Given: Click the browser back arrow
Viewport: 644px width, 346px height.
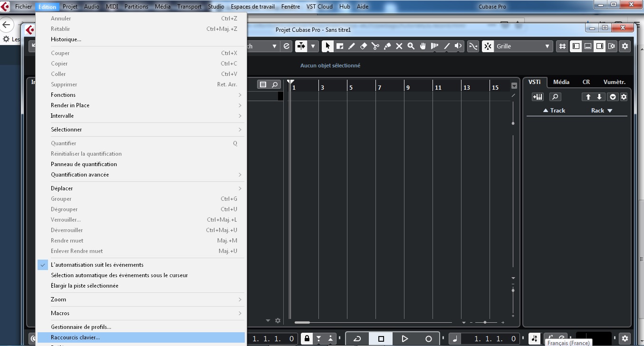Looking at the screenshot, I should point(7,25).
